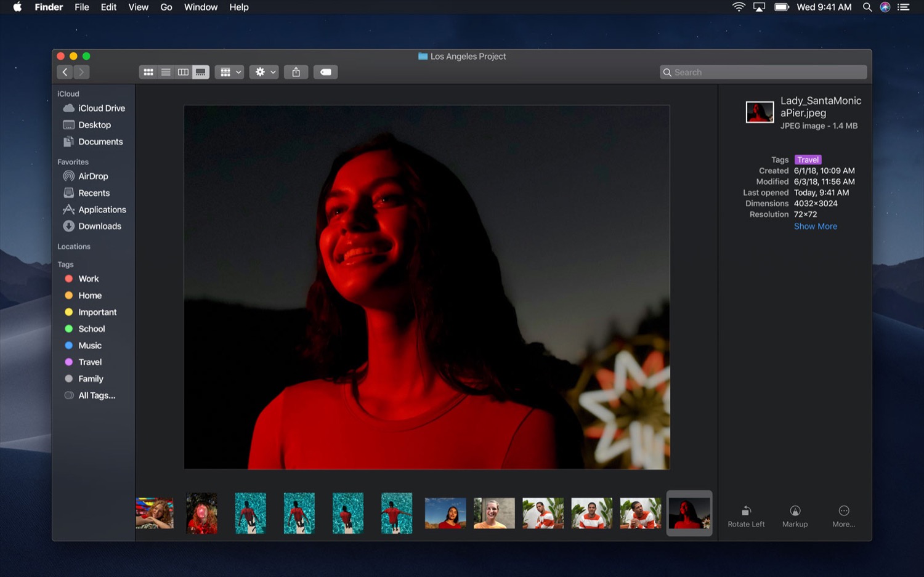Go forward with the right arrow
This screenshot has height=577, width=924.
click(81, 72)
